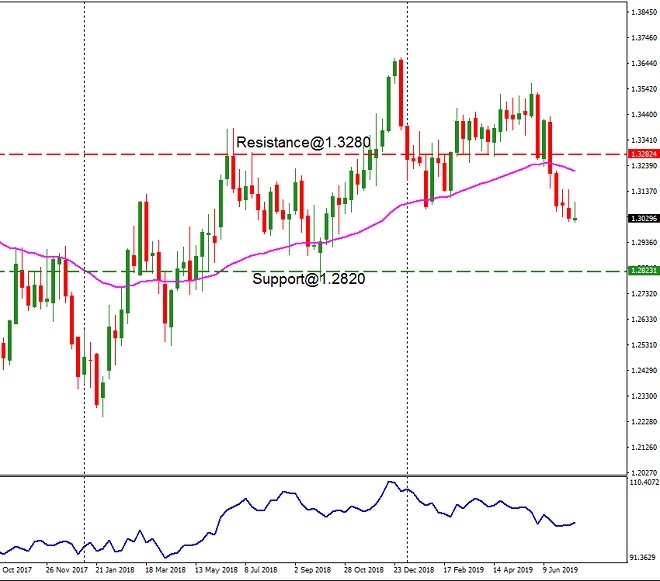Click the 17 Feb 2019 date label

pos(463,570)
